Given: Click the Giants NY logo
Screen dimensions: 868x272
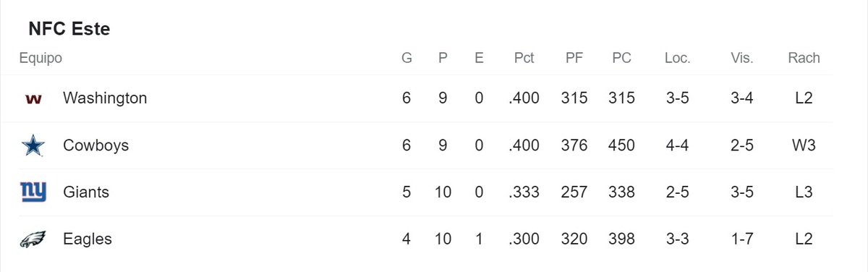Looking at the screenshot, I should click(x=33, y=192).
